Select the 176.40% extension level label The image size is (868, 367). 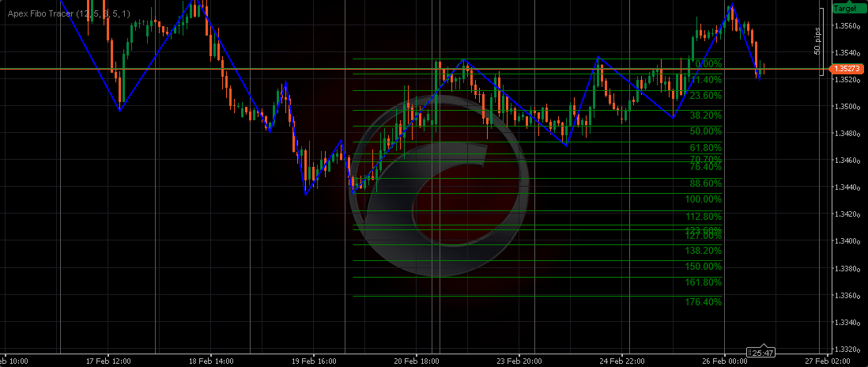pos(703,302)
